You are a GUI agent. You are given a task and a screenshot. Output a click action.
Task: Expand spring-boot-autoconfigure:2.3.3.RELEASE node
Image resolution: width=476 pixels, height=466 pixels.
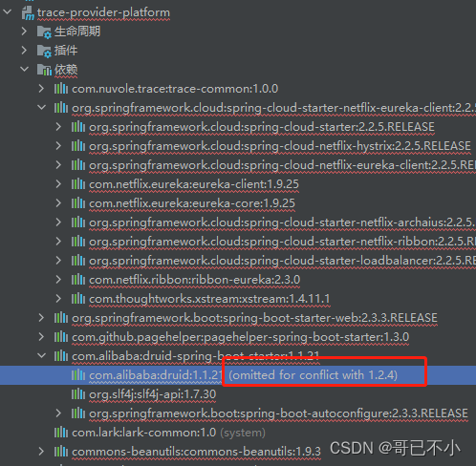pyautogui.click(x=58, y=413)
